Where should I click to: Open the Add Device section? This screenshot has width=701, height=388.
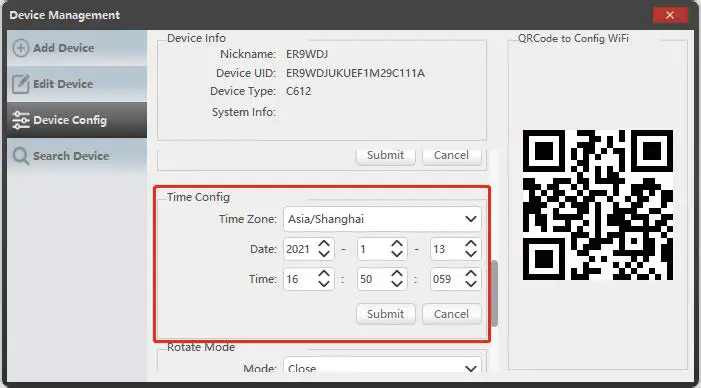[76, 48]
